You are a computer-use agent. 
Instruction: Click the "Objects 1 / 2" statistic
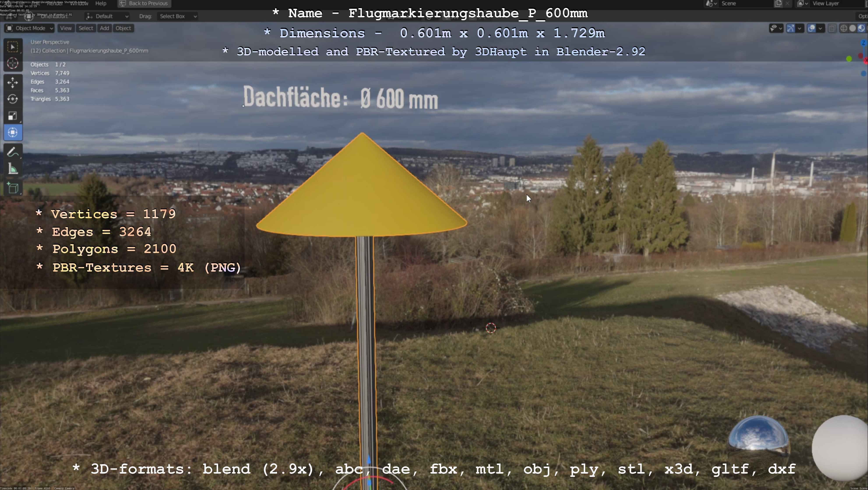pyautogui.click(x=48, y=65)
